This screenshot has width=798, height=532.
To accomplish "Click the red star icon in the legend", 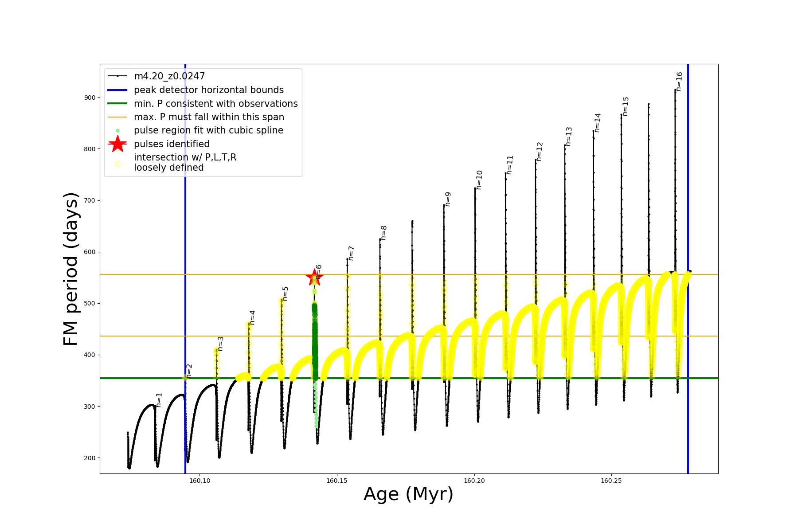I will pyautogui.click(x=117, y=144).
